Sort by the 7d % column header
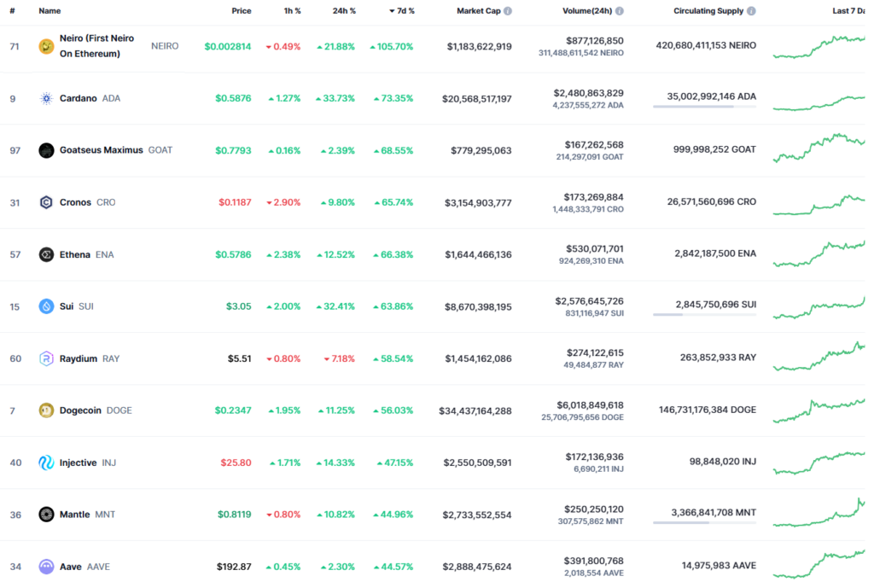874x588 pixels. [402, 11]
